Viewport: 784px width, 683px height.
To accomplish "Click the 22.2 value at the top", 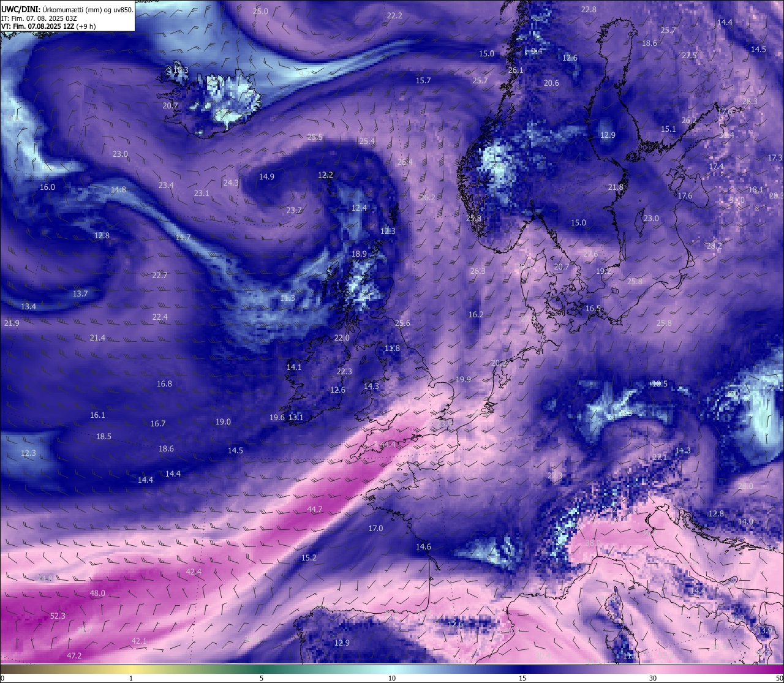I will (394, 16).
